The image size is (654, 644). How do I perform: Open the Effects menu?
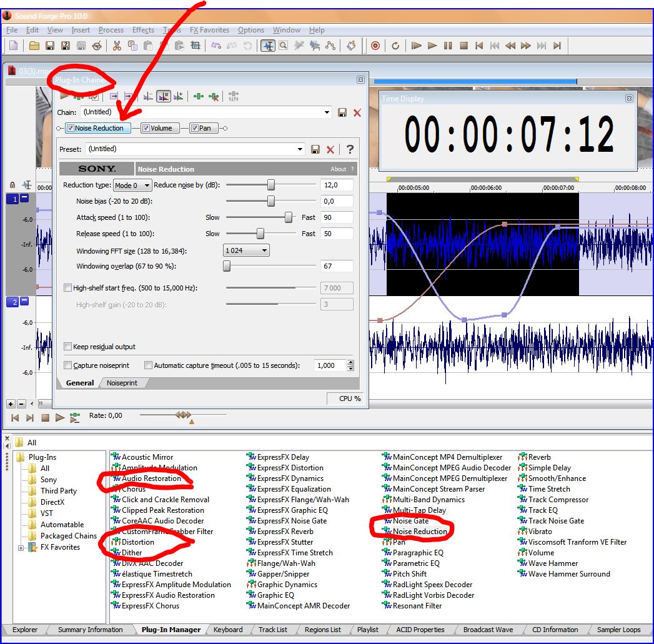tap(143, 30)
